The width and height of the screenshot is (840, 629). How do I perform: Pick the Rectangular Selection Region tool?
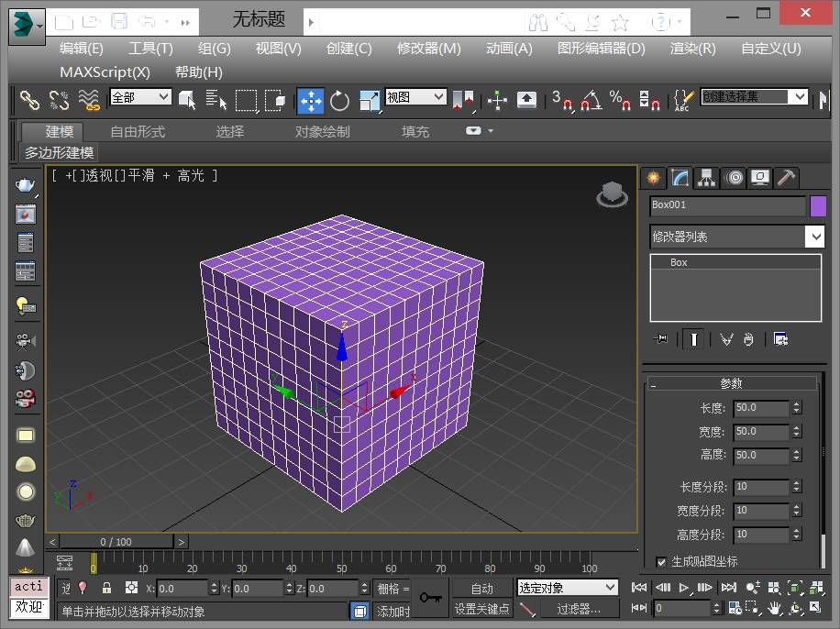247,100
